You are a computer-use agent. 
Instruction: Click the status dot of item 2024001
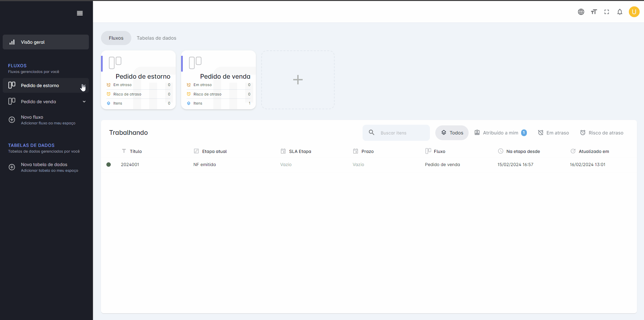pyautogui.click(x=109, y=164)
